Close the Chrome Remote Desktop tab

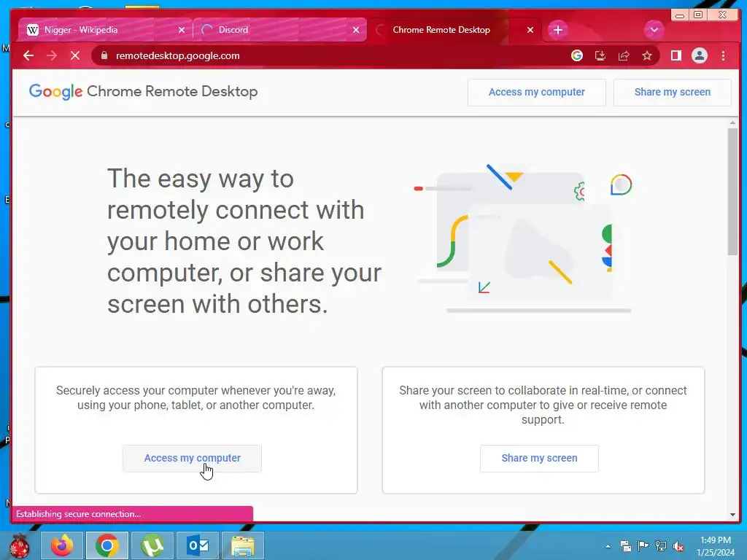[530, 30]
